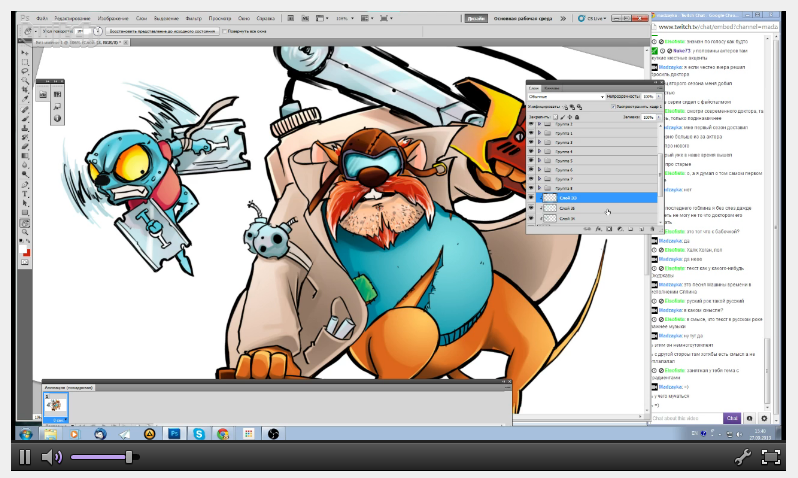Hide the Группа 7 layer group
The image size is (798, 478).
tap(531, 179)
